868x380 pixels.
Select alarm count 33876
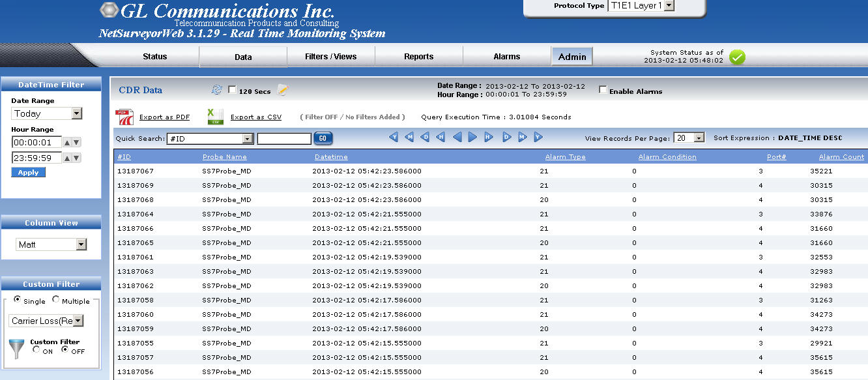click(x=821, y=214)
